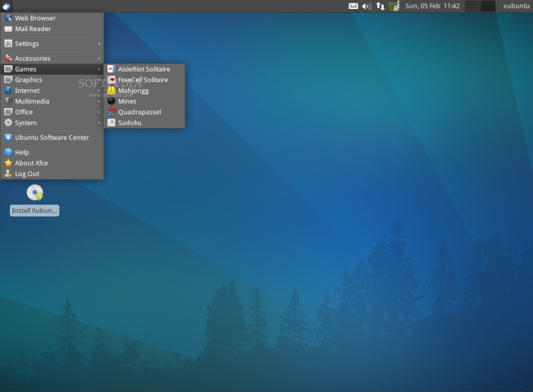533x392 pixels.
Task: Expand the Office submenu arrow
Action: (99, 112)
